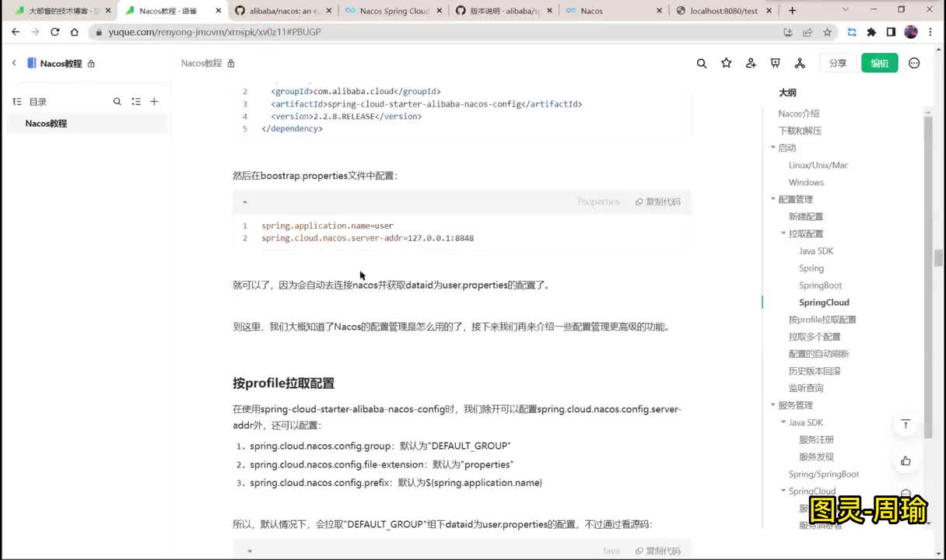This screenshot has height=560, width=946.
Task: Click the browser address bar URL
Action: click(215, 32)
